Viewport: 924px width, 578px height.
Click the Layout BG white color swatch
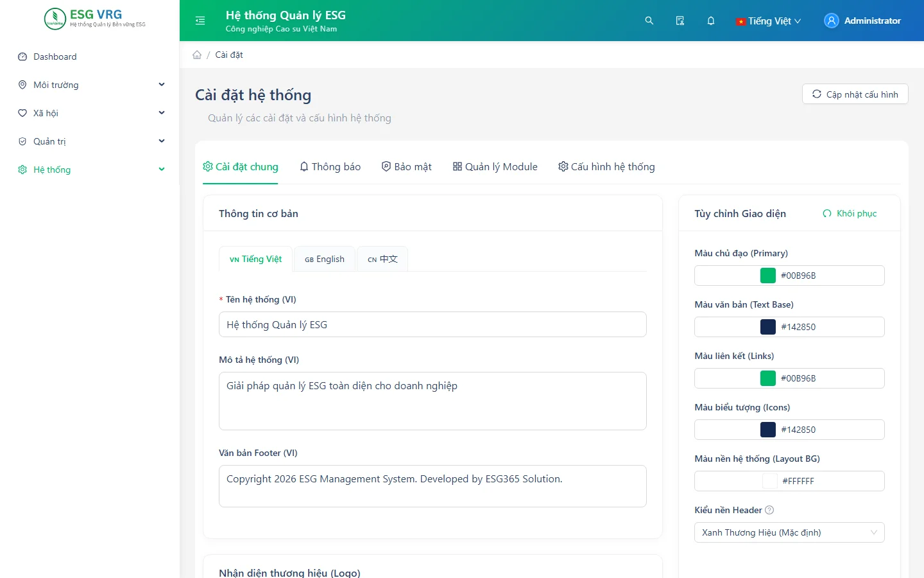pyautogui.click(x=769, y=481)
